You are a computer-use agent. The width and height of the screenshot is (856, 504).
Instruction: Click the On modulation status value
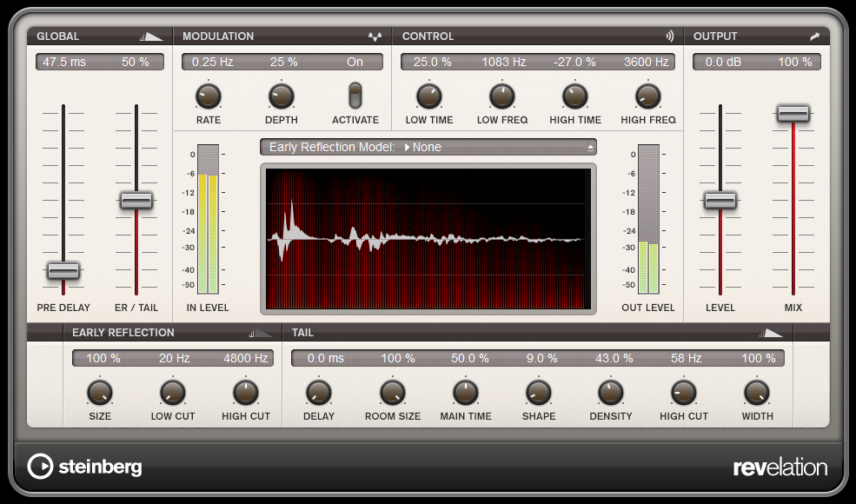click(x=355, y=63)
